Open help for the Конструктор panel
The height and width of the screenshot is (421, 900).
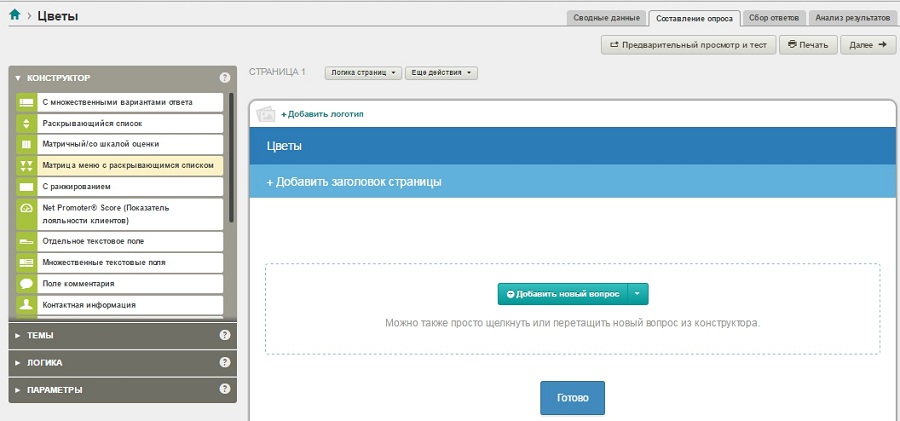[225, 78]
